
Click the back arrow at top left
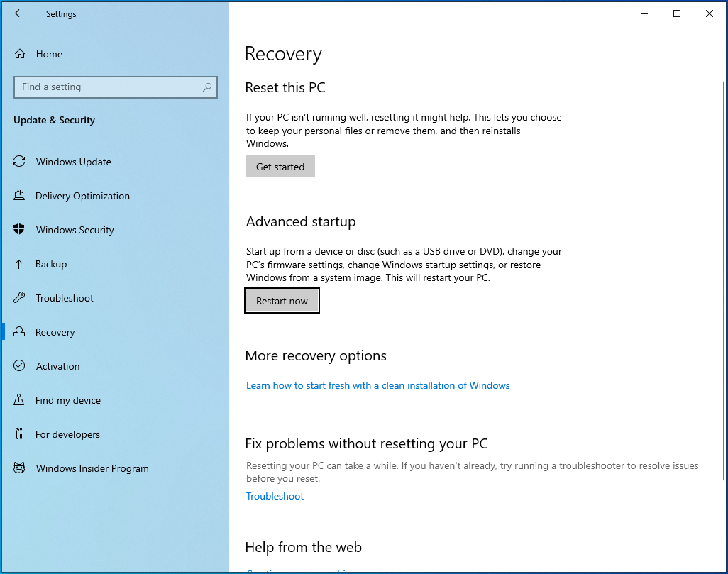click(x=19, y=13)
